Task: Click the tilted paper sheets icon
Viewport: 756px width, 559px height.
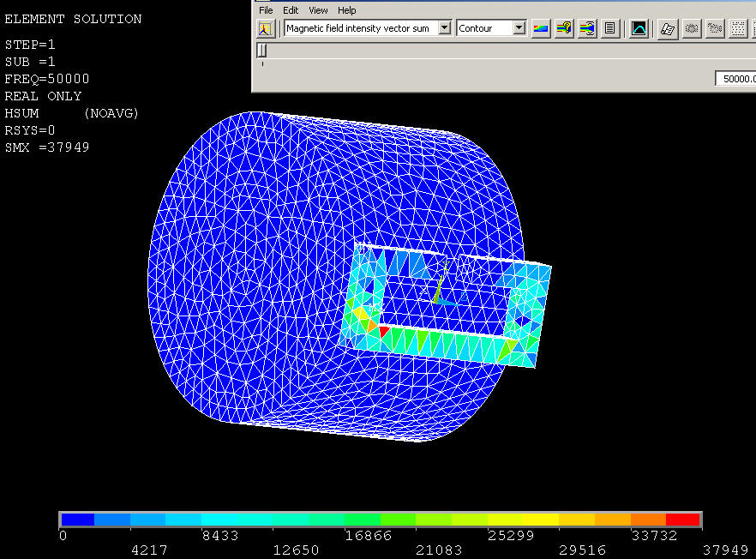Action: coord(668,28)
